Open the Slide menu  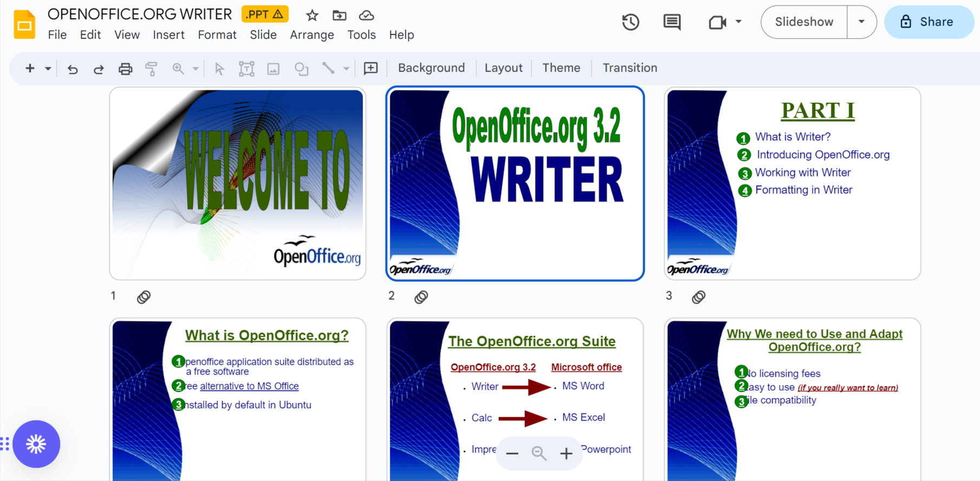[x=263, y=35]
